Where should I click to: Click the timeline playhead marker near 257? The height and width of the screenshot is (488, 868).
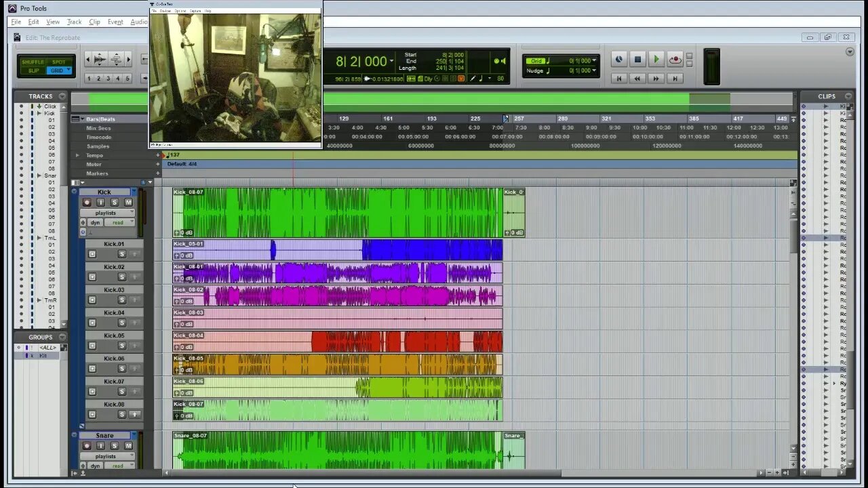tap(506, 119)
